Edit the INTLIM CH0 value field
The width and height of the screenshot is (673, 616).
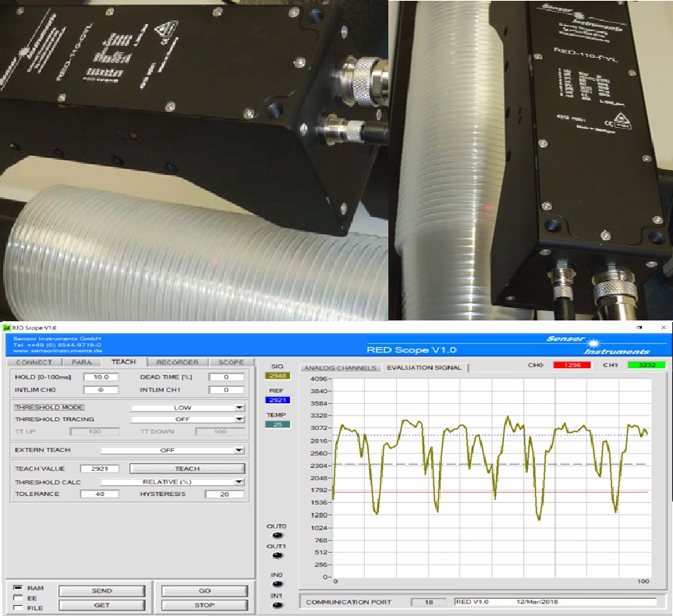[101, 390]
